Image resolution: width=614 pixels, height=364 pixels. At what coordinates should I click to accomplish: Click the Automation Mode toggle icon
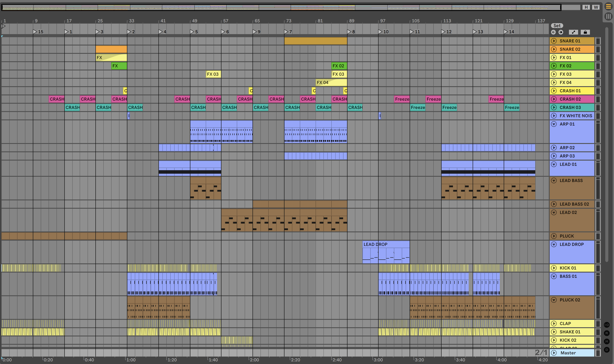(x=573, y=32)
